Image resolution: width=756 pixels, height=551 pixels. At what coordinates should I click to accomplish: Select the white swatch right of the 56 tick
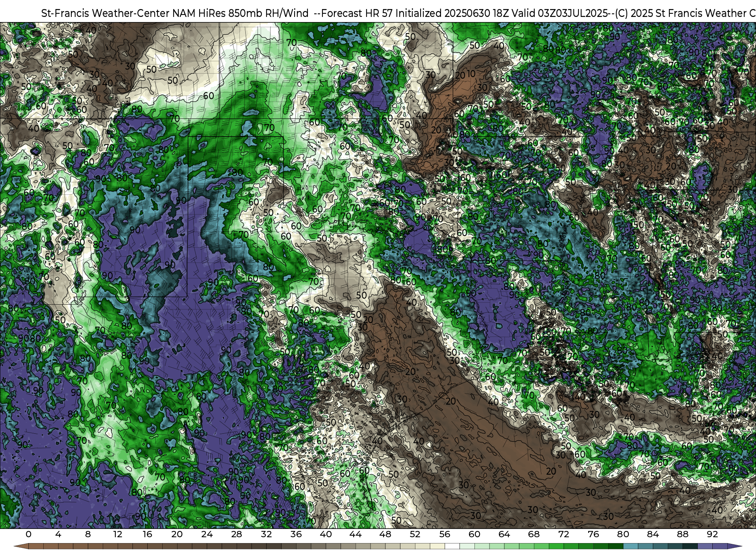coord(452,546)
